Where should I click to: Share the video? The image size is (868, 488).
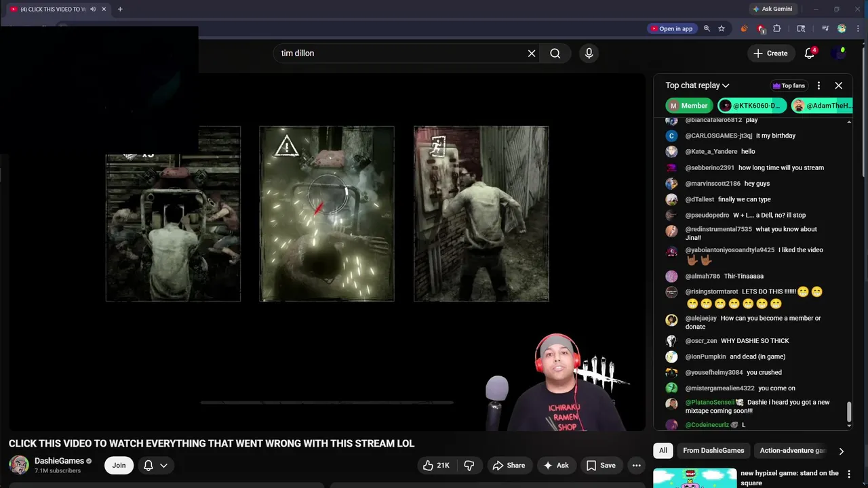coord(509,465)
